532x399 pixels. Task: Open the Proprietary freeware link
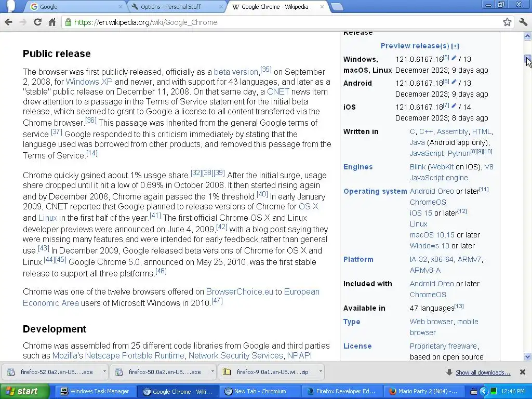(x=443, y=346)
